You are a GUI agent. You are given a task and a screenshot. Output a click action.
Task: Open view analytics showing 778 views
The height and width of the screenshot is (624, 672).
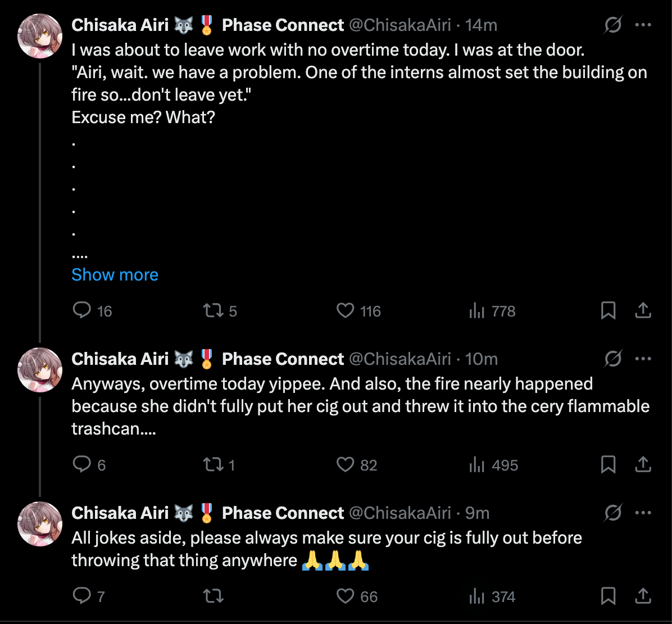[477, 310]
